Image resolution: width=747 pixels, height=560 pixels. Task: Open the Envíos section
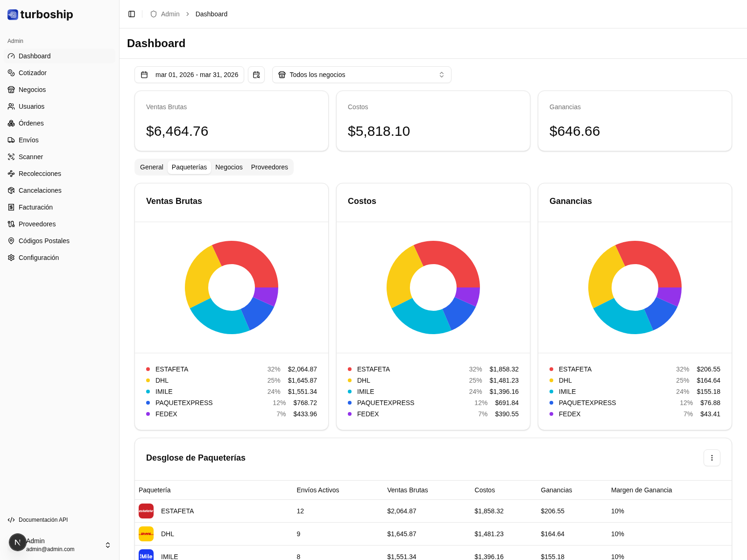[x=29, y=140]
